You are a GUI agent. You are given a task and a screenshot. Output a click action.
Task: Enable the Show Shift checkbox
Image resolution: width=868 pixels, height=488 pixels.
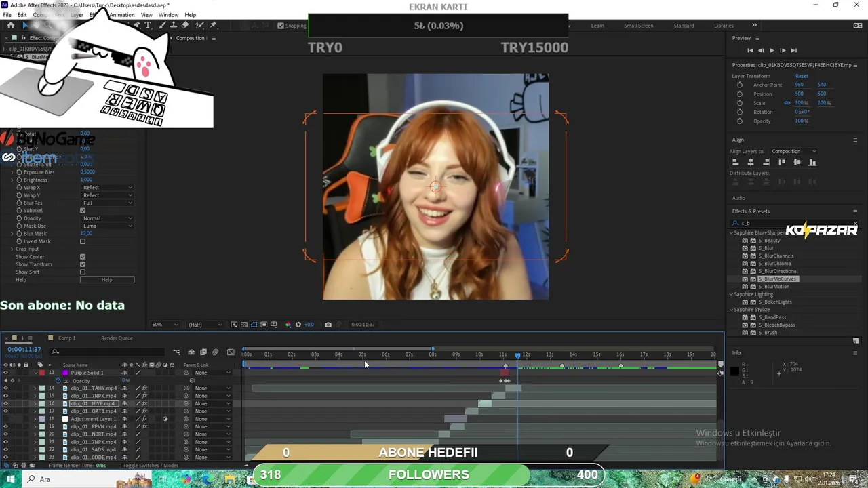point(83,272)
